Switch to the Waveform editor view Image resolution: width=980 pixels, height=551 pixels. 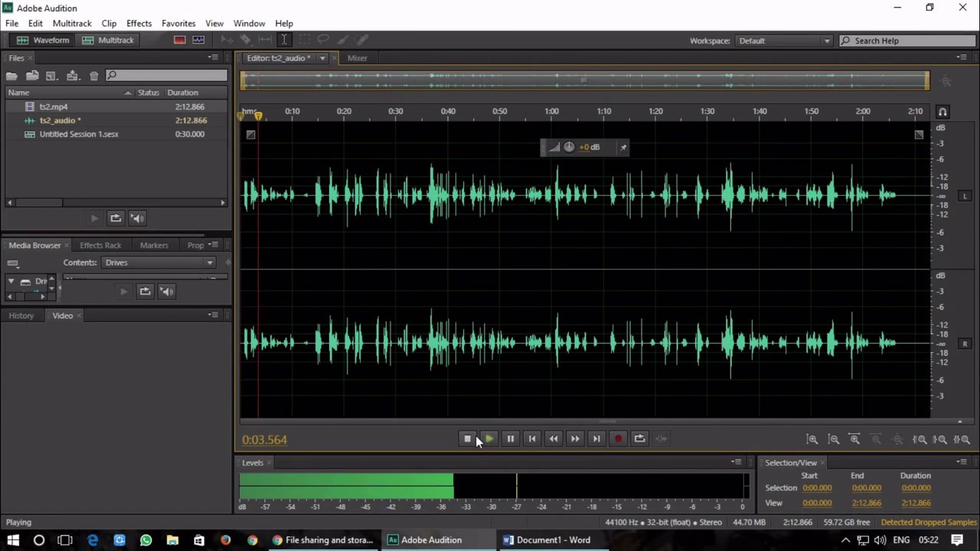(43, 40)
